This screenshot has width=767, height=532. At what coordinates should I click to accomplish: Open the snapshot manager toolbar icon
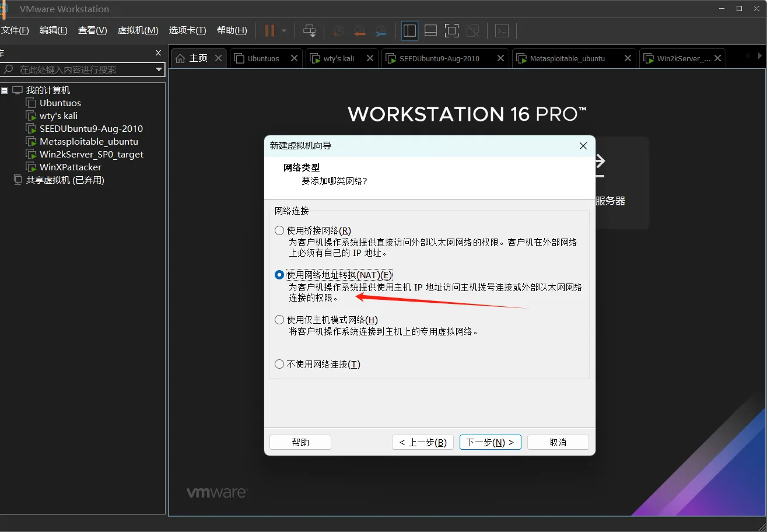coord(381,31)
